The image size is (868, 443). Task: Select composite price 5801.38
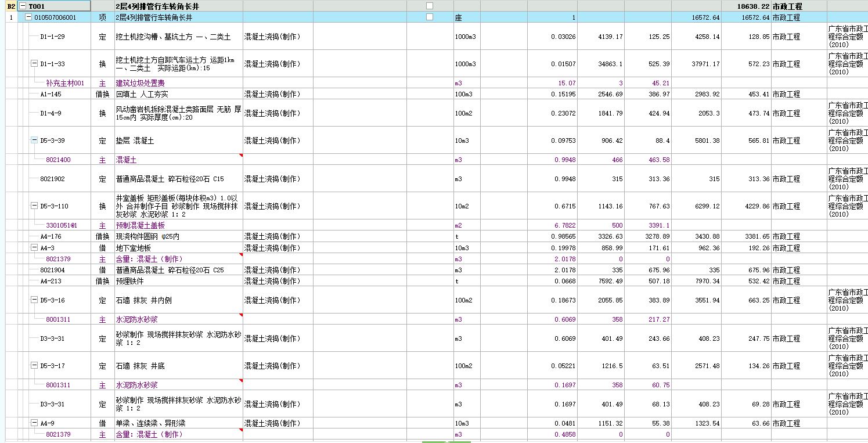click(x=707, y=141)
